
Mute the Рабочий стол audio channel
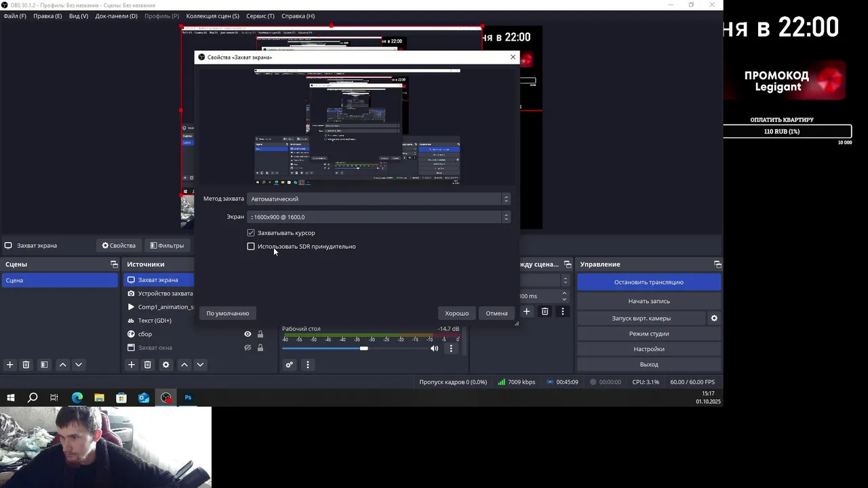435,348
